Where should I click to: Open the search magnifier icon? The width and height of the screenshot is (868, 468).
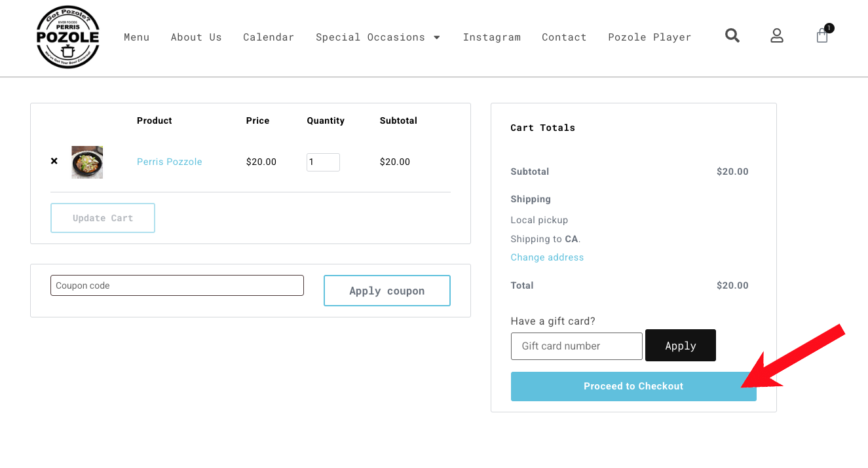pyautogui.click(x=732, y=36)
